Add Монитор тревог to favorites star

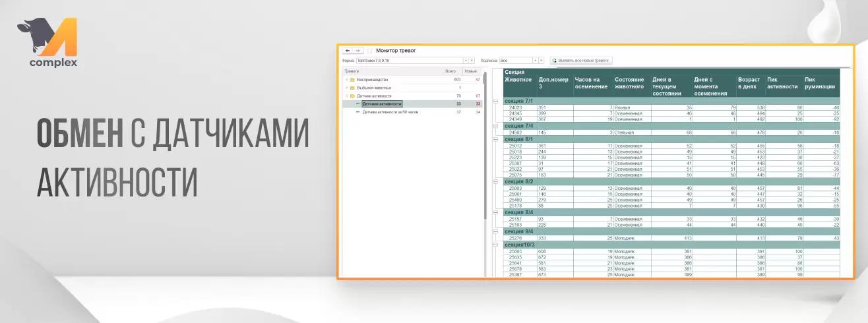click(369, 51)
